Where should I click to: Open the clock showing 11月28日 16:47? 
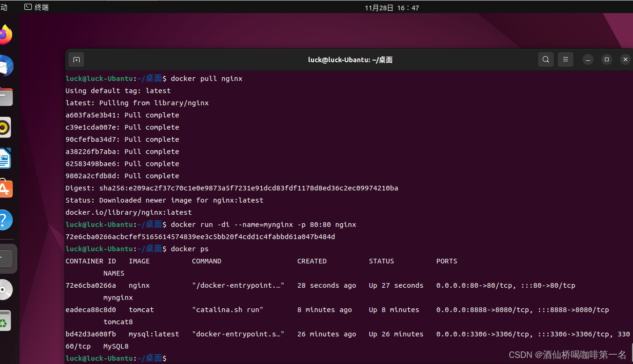tap(392, 7)
